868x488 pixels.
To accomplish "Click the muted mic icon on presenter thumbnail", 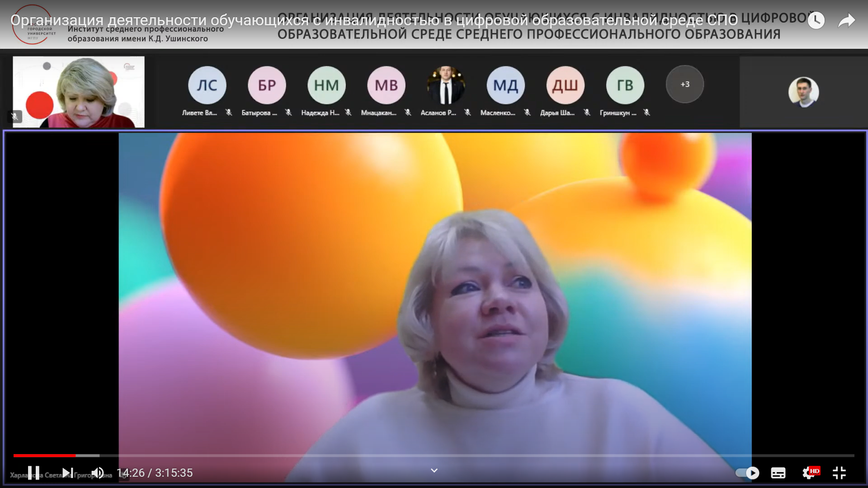I will pyautogui.click(x=15, y=117).
